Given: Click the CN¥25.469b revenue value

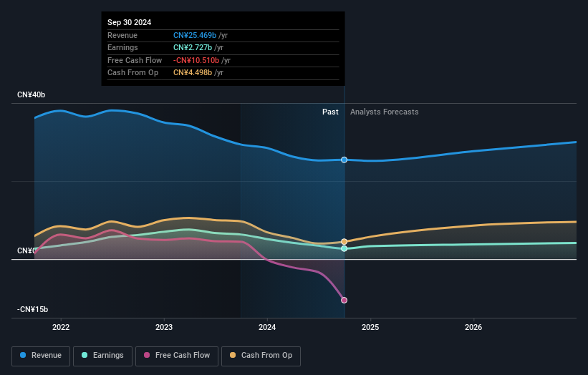Looking at the screenshot, I should [x=195, y=35].
